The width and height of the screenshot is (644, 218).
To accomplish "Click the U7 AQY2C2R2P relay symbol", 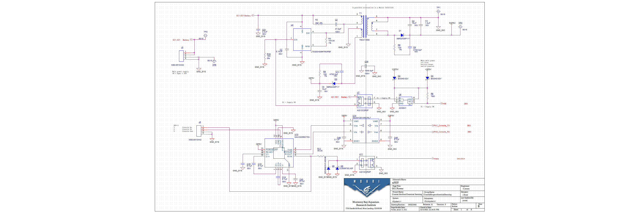I will pyautogui.click(x=365, y=101).
